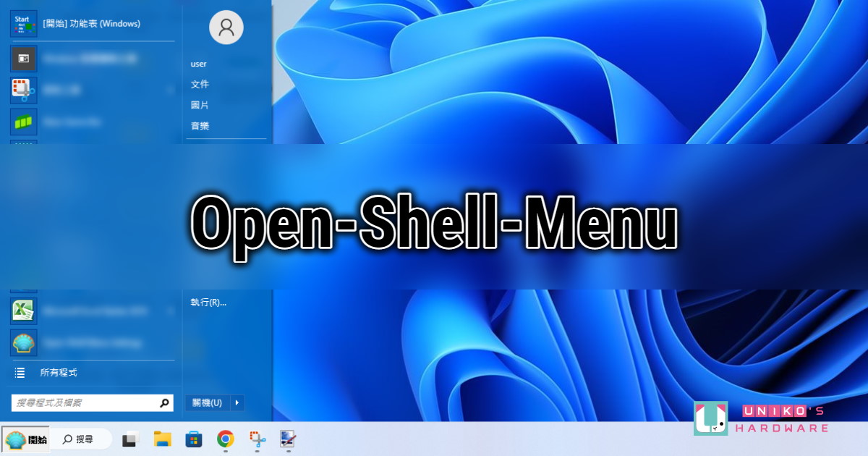Click the Task View icon on the taskbar
This screenshot has width=868, height=456.
point(129,439)
